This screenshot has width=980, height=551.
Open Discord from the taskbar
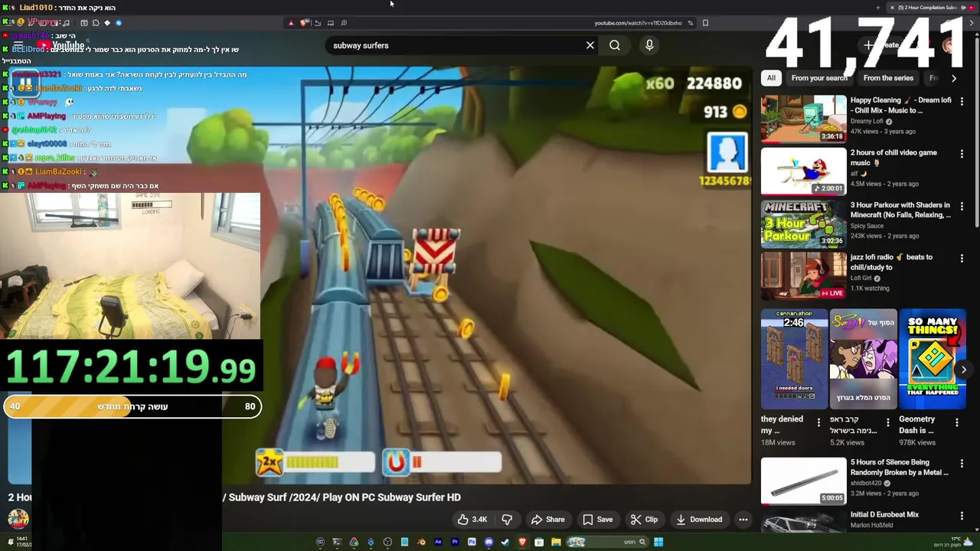488,542
